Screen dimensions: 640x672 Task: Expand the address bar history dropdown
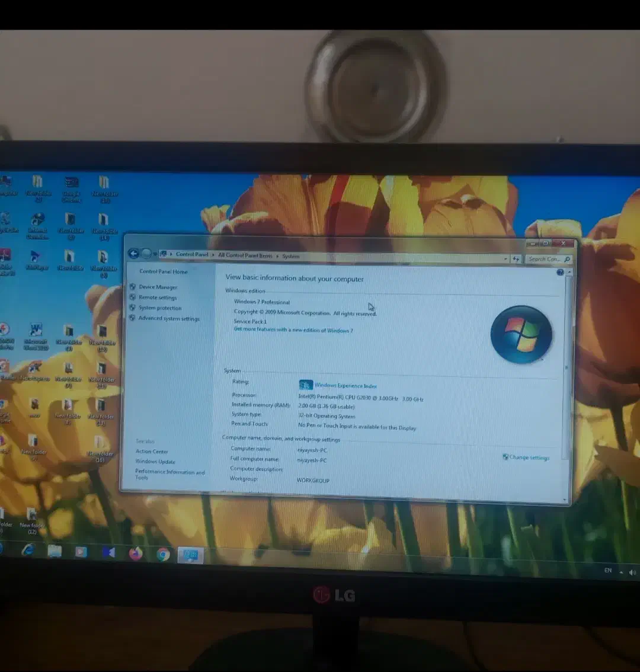[505, 259]
